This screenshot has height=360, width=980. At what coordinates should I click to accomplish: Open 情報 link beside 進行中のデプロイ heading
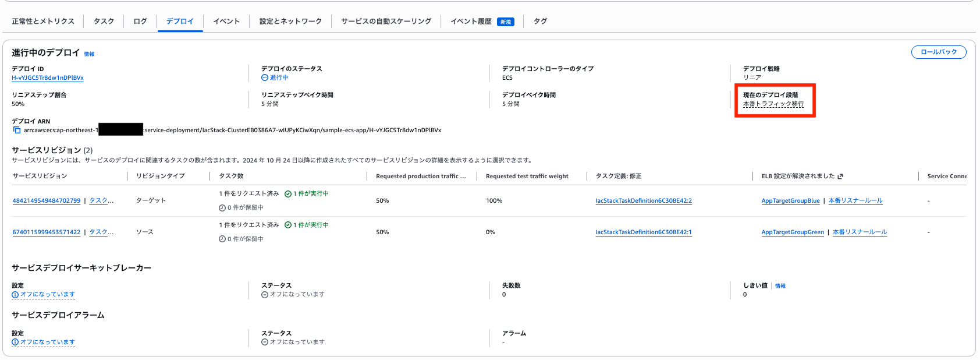[x=89, y=54]
